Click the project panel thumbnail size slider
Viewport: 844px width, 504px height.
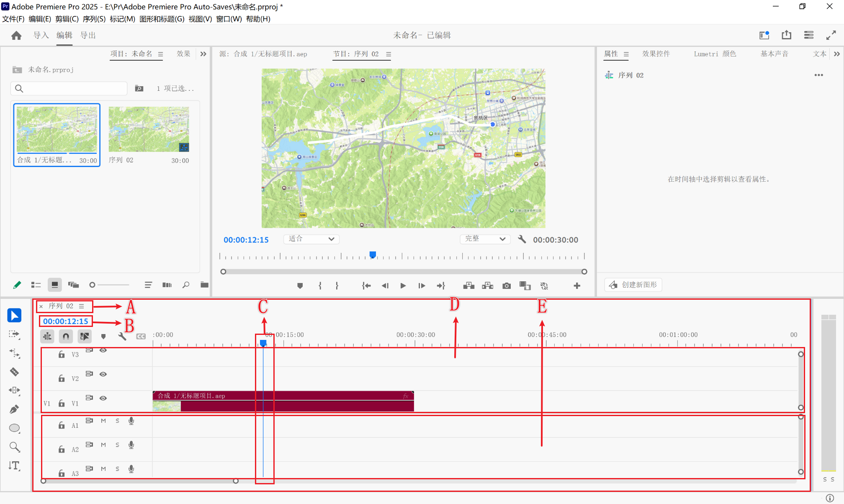(x=93, y=285)
